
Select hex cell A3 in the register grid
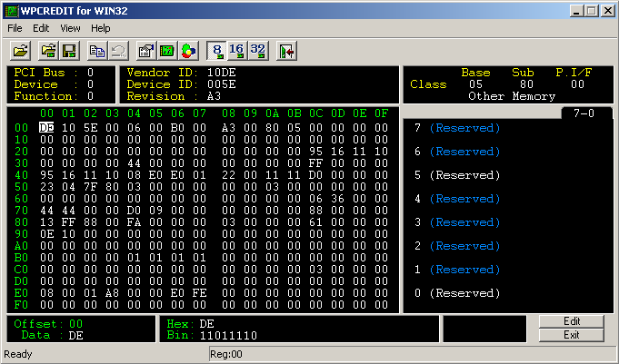(x=228, y=128)
